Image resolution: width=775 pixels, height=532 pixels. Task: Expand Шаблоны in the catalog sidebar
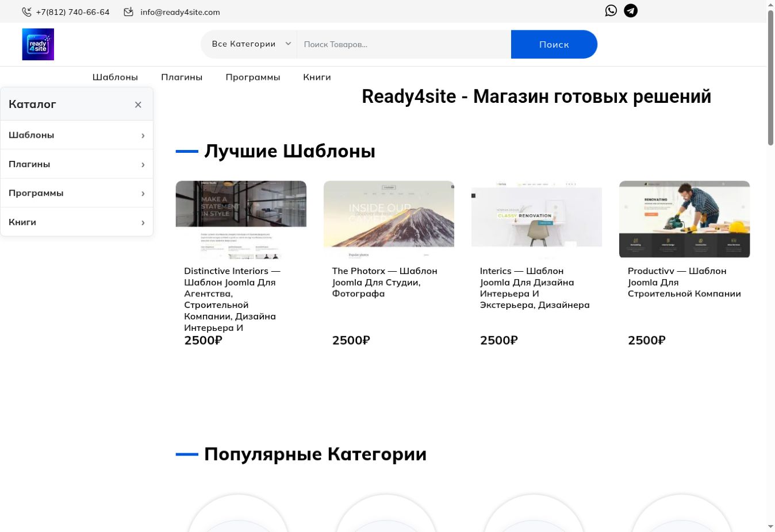[77, 135]
